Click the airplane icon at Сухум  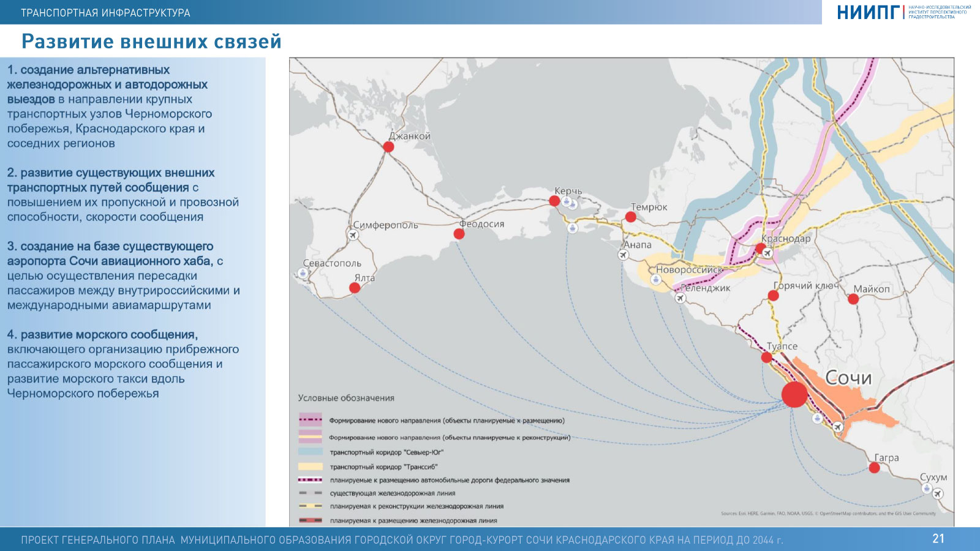pos(938,493)
